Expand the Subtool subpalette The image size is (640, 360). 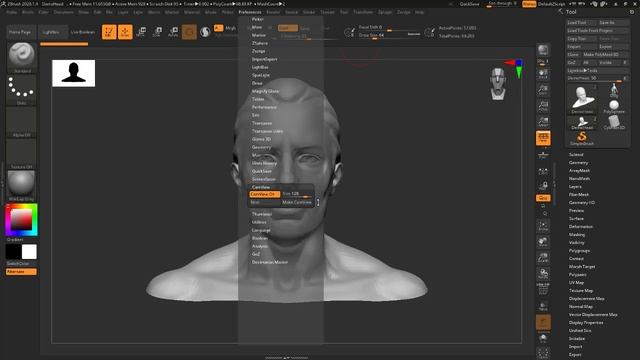[576, 155]
